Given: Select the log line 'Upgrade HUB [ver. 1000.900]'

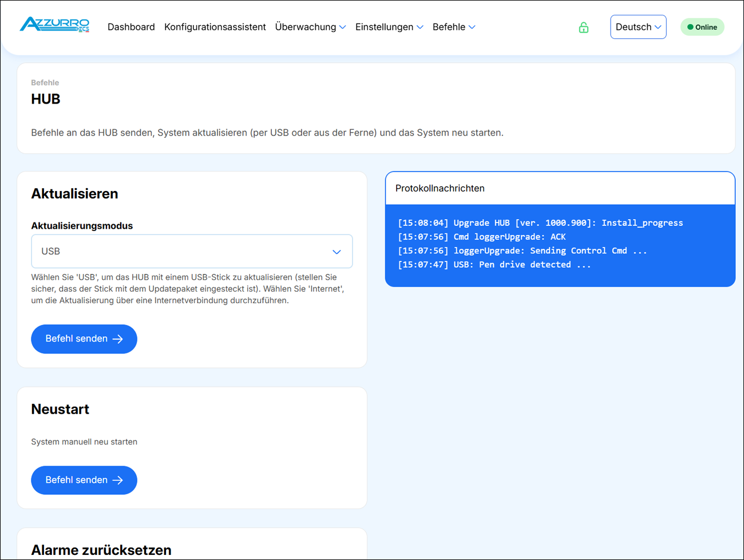Looking at the screenshot, I should coord(540,223).
